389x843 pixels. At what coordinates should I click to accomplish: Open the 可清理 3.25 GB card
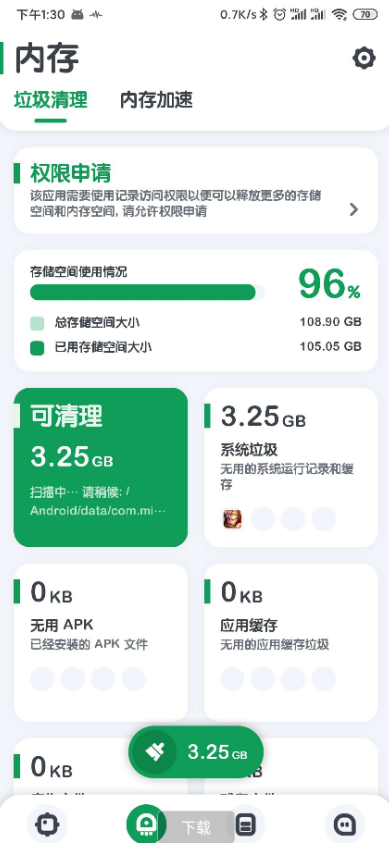click(x=100, y=467)
